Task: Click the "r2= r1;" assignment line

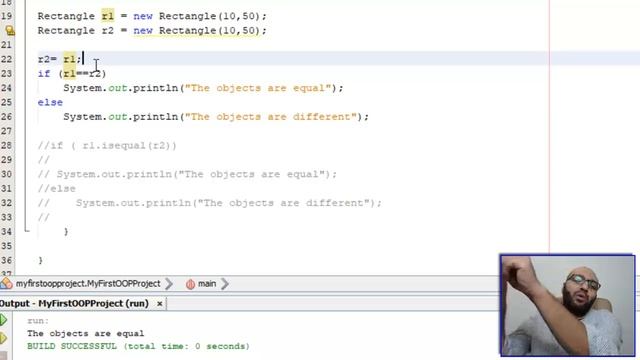Action: click(x=60, y=59)
